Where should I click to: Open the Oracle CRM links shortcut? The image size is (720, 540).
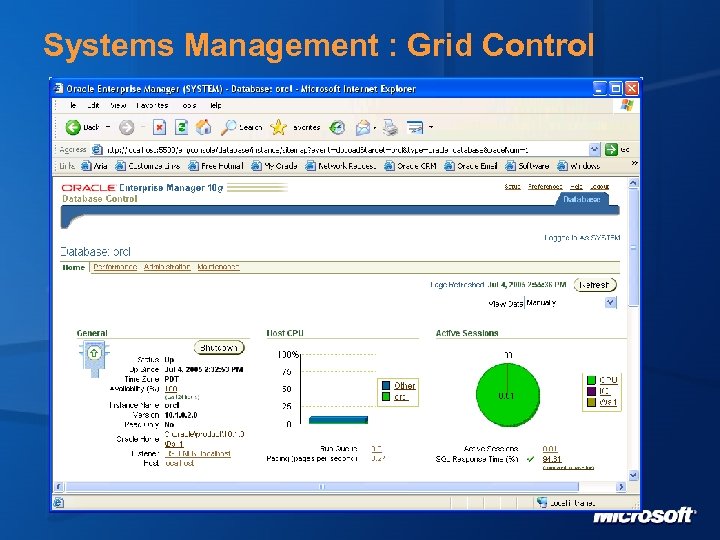(410, 166)
